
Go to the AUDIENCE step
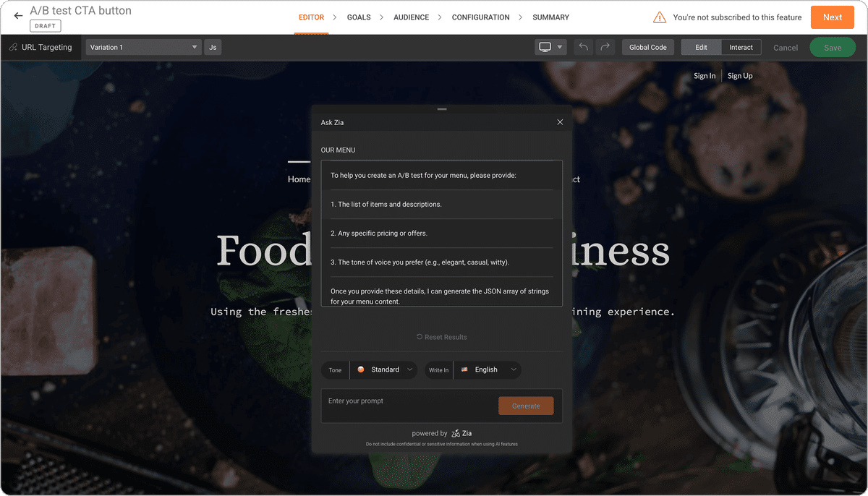(411, 17)
